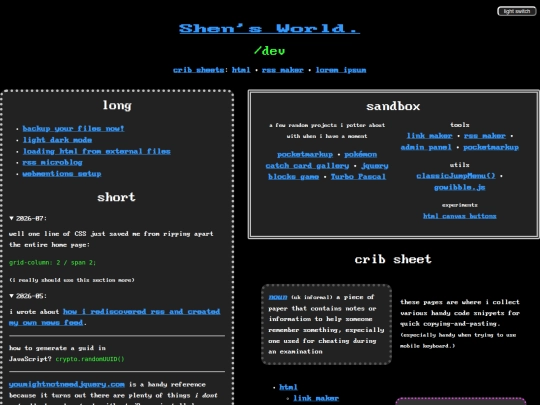
Task: Visit youmightnotneedjquery.com link
Action: coord(67,384)
